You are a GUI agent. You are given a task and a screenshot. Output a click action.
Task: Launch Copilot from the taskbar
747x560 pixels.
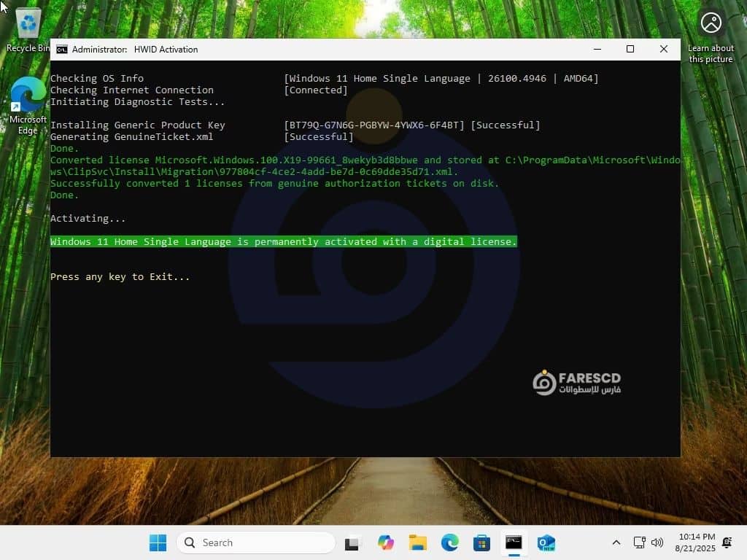pyautogui.click(x=385, y=542)
